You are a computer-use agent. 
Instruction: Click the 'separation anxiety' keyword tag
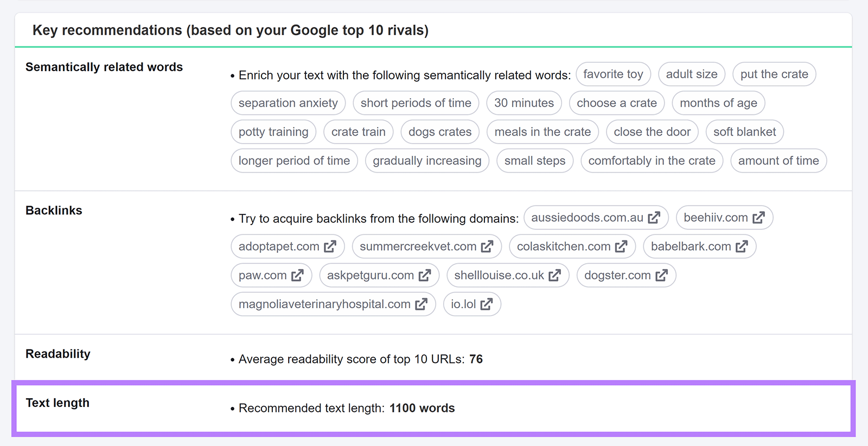(288, 103)
